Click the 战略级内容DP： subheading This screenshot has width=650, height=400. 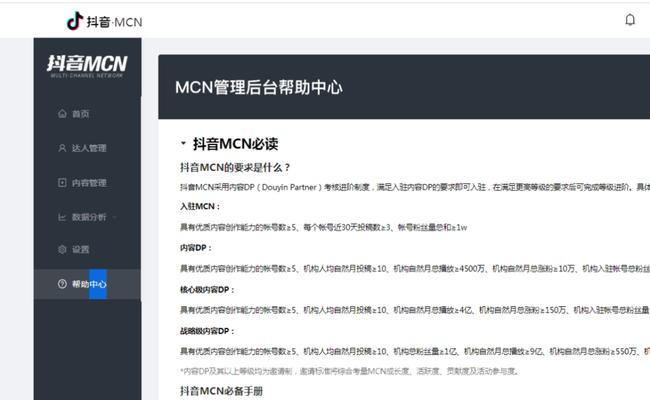pos(207,331)
